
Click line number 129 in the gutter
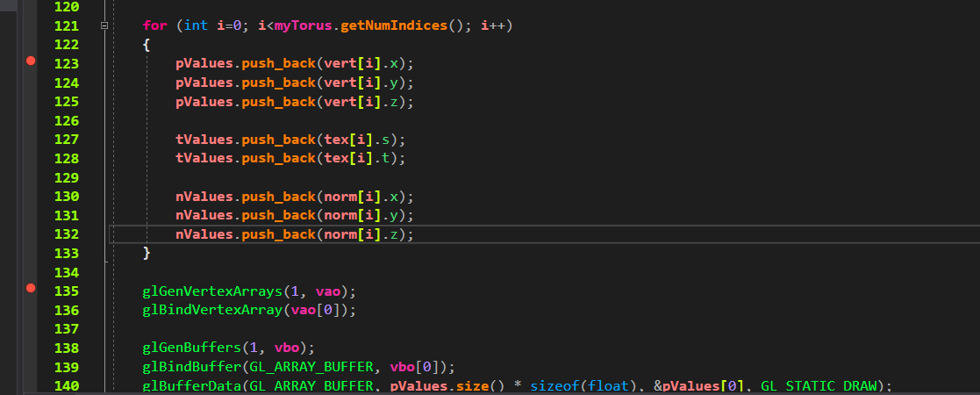click(x=67, y=177)
